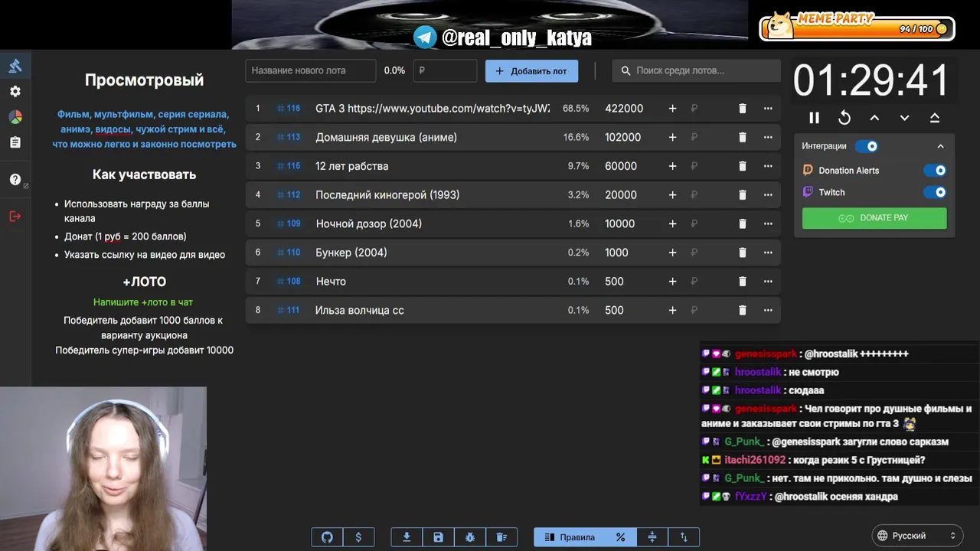Open settings via the gear sidebar icon

[15, 91]
